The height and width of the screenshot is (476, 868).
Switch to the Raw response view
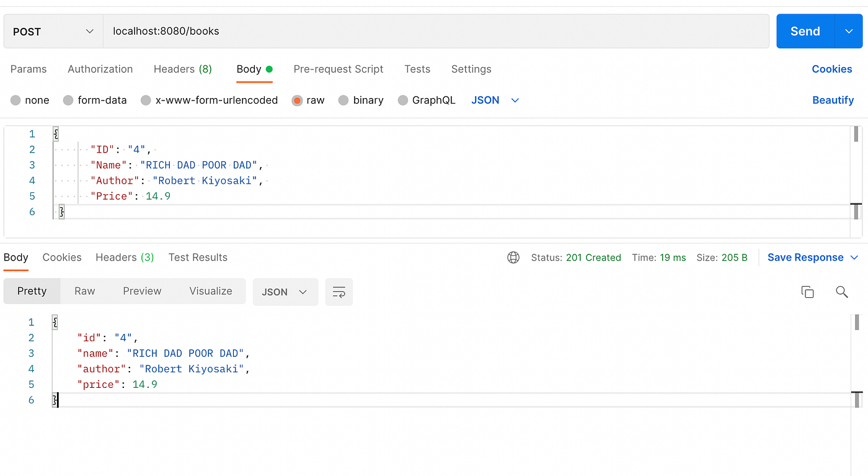pos(85,291)
